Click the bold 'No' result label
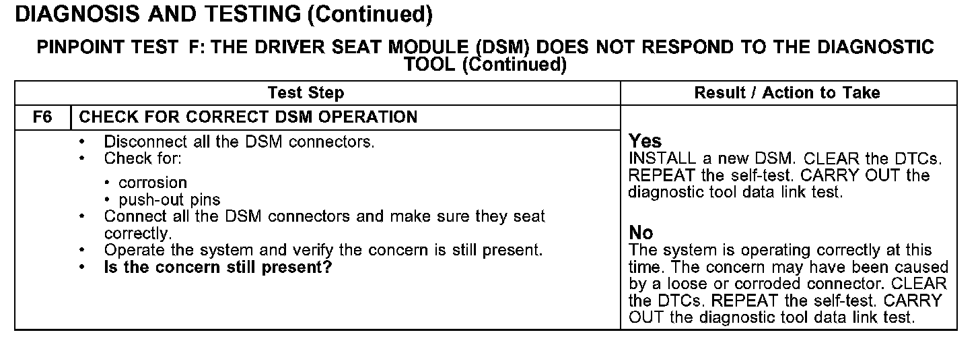Viewport: 980px width, 345px height. pos(641,233)
